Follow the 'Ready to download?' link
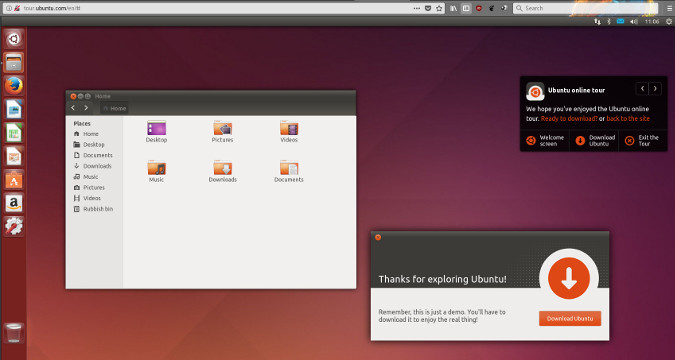The width and height of the screenshot is (675, 360). 569,118
